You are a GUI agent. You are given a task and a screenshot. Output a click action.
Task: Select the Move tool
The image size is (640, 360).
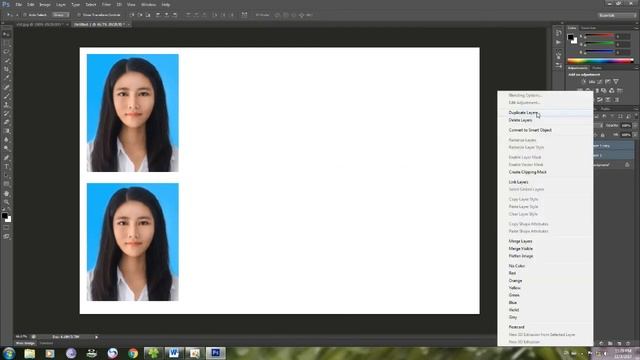pos(7,34)
